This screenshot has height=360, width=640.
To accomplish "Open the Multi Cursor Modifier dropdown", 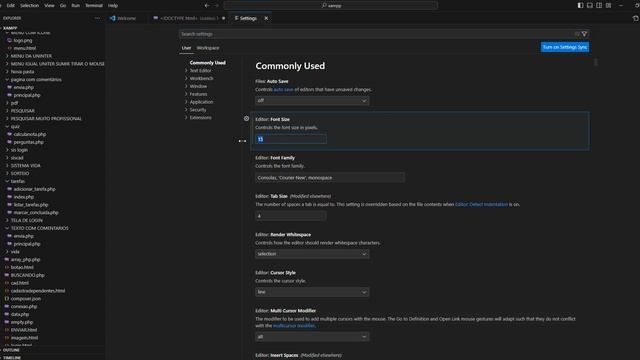I will (312, 337).
